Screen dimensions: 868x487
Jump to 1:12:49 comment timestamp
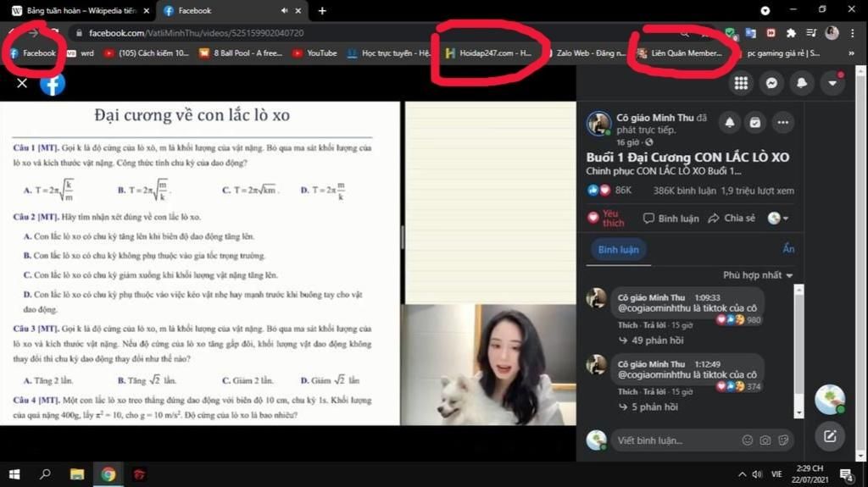[x=707, y=364]
